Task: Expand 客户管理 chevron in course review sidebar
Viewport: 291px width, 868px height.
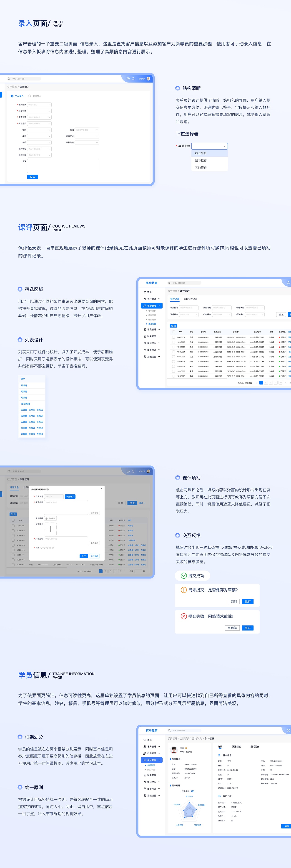Action: 159,299
